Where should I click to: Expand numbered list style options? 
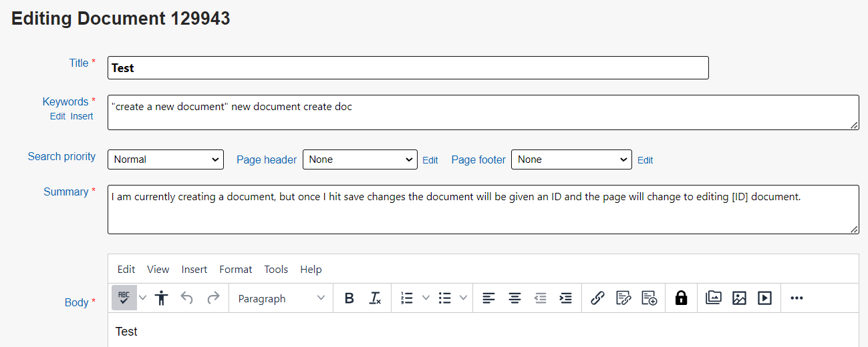[426, 298]
